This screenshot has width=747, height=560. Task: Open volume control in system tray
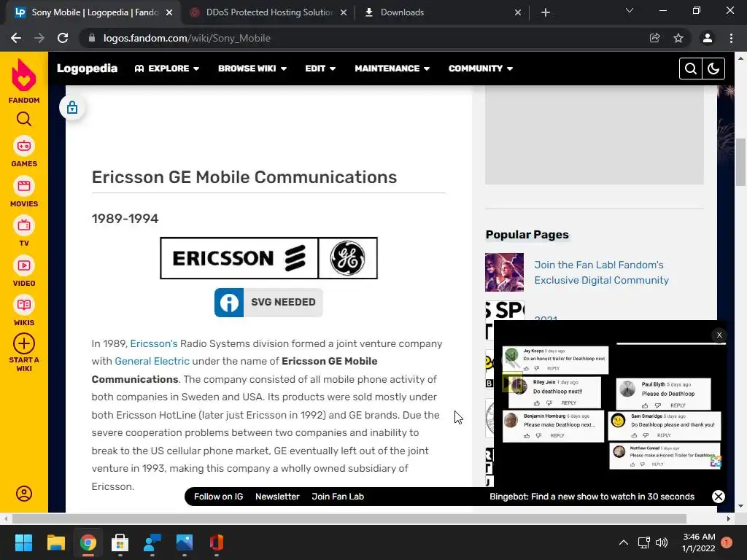coord(662,542)
